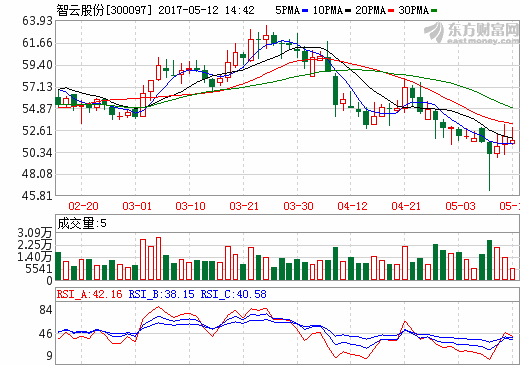The image size is (520, 365).
Task: Click the 54.87 price axis label
Action: tap(37, 109)
